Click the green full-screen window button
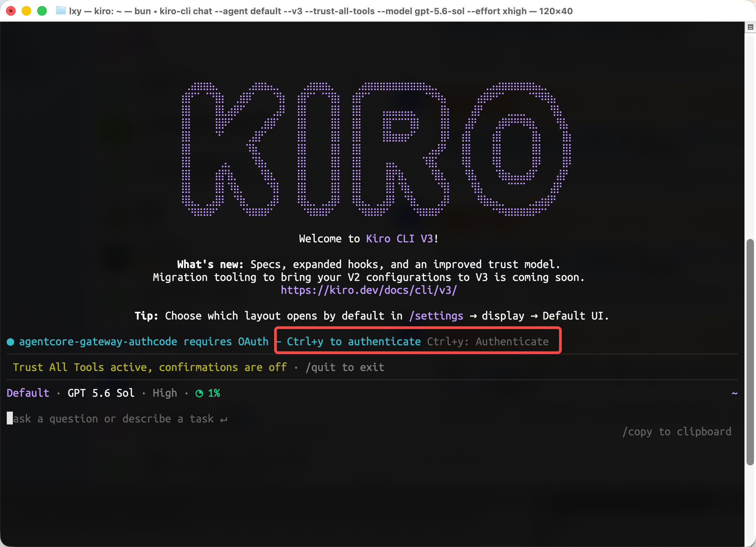The image size is (756, 547). tap(42, 11)
